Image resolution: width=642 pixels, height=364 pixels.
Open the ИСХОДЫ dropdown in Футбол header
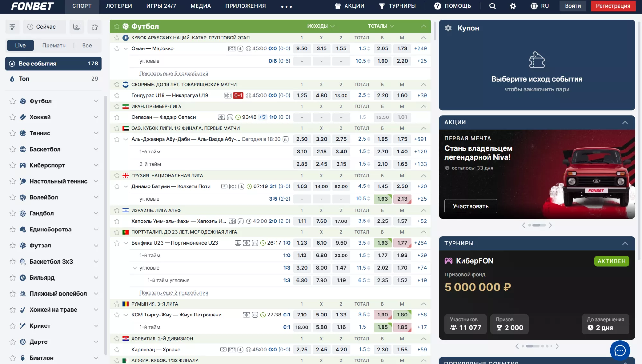[321, 26]
